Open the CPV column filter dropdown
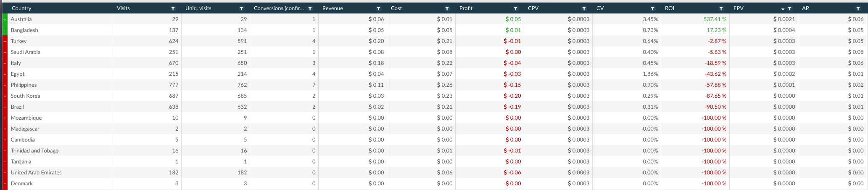 tap(584, 8)
